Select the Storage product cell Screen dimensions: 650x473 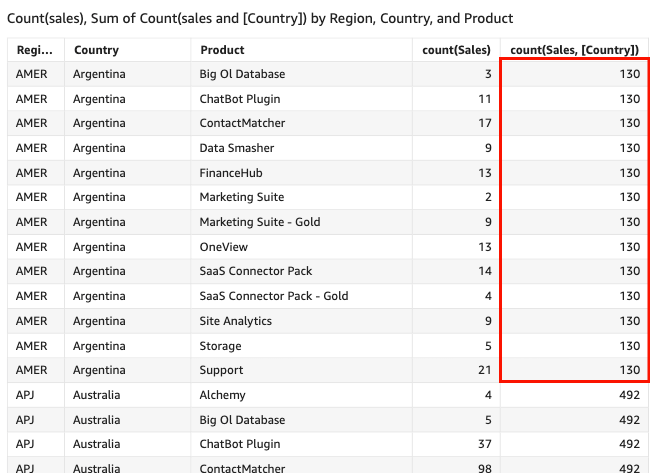click(220, 346)
